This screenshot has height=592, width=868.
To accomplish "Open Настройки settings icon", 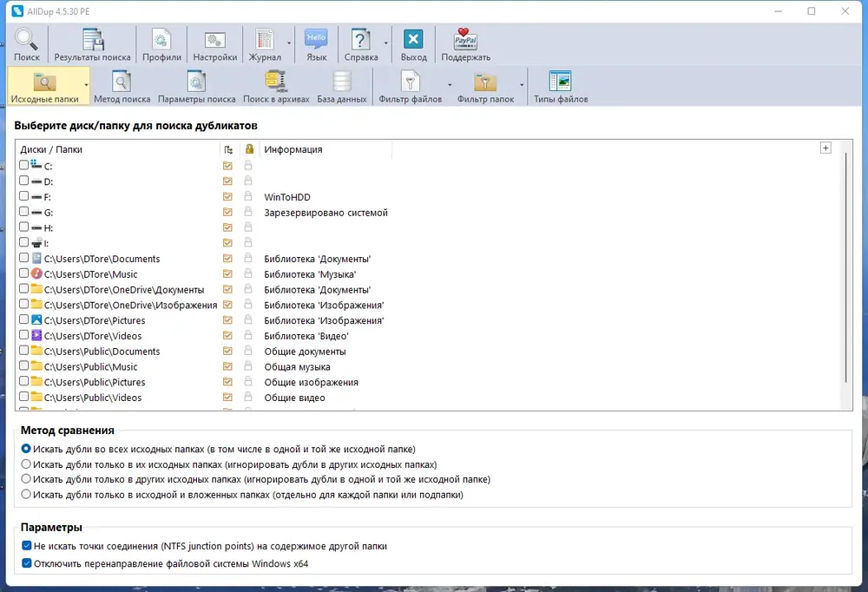I will [x=214, y=40].
